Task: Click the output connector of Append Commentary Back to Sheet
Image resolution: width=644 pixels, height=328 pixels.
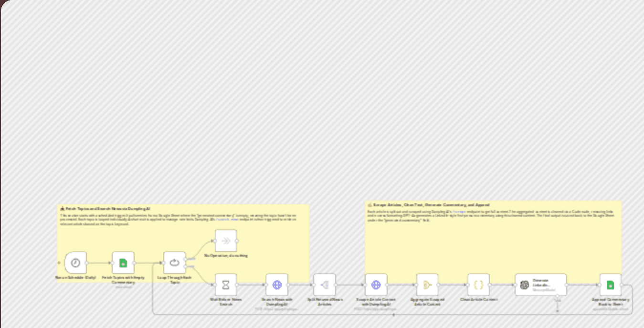Action: [622, 285]
